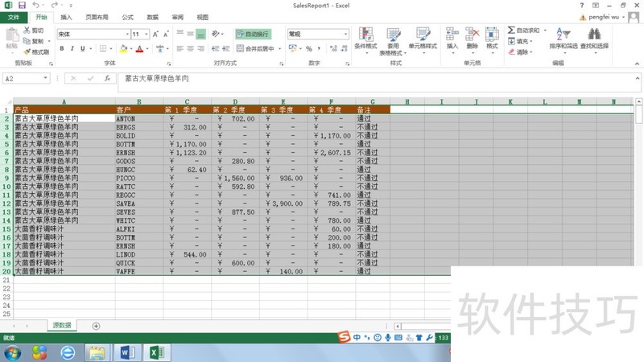644x362 pixels.
Task: Click the Delete cells (删除) icon
Action: [x=472, y=34]
